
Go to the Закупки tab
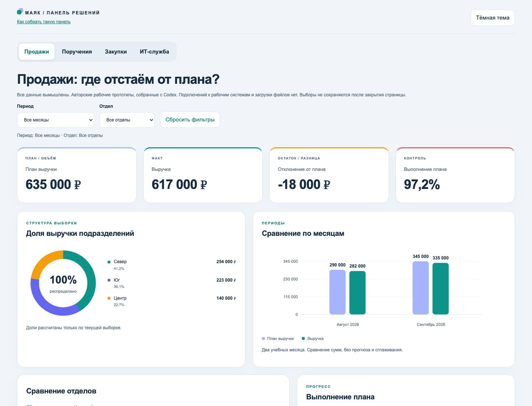click(x=116, y=52)
